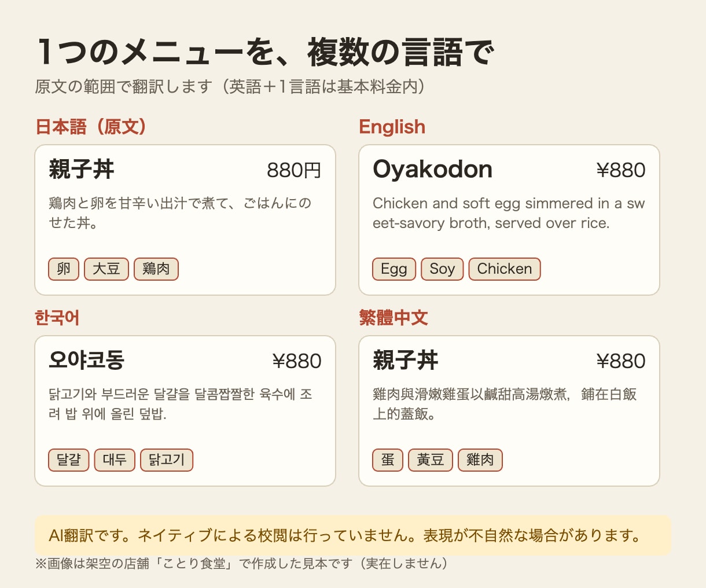Image resolution: width=706 pixels, height=588 pixels.
Task: Select the 卵 allergen tag
Action: [x=64, y=269]
